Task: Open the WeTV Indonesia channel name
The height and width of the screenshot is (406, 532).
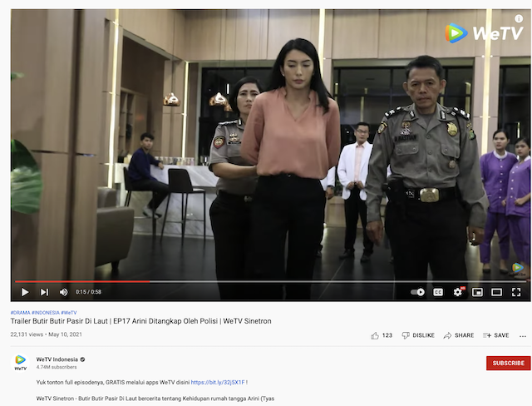Action: tap(57, 359)
